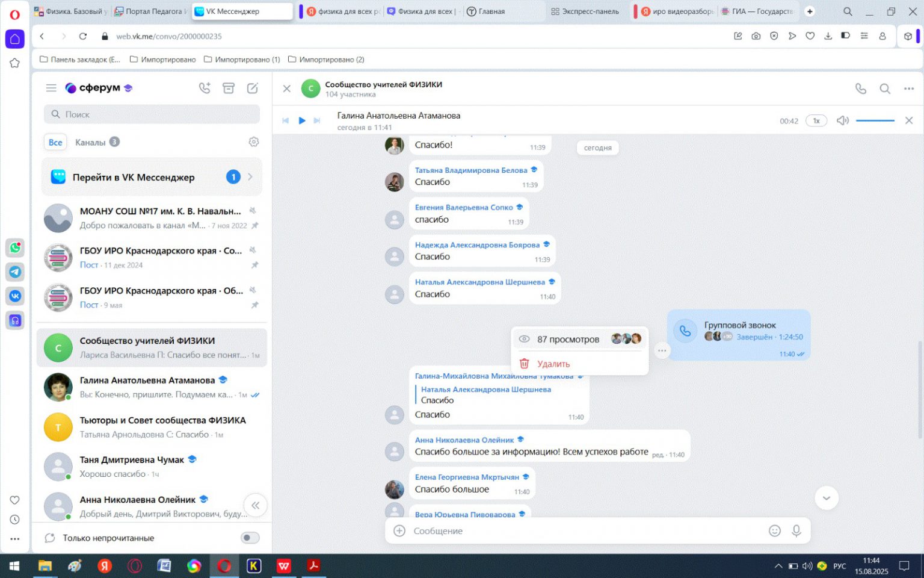Mute the audio player speaker

point(843,120)
